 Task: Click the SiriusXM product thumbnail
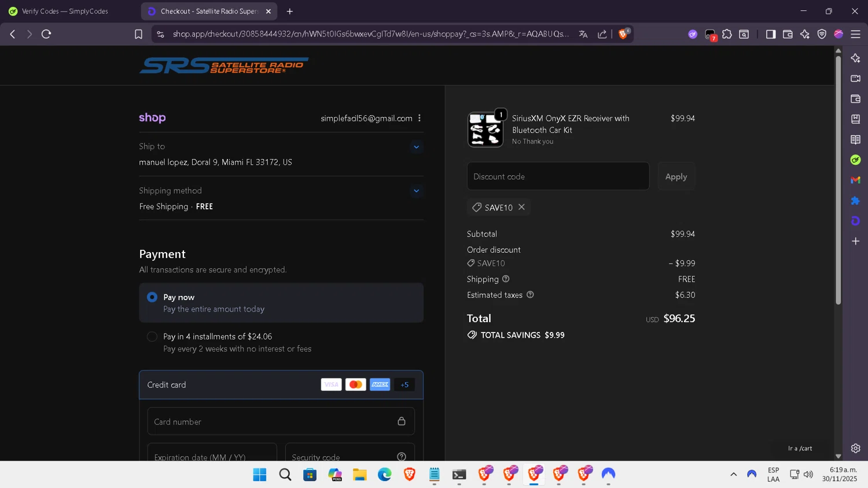coord(486,130)
